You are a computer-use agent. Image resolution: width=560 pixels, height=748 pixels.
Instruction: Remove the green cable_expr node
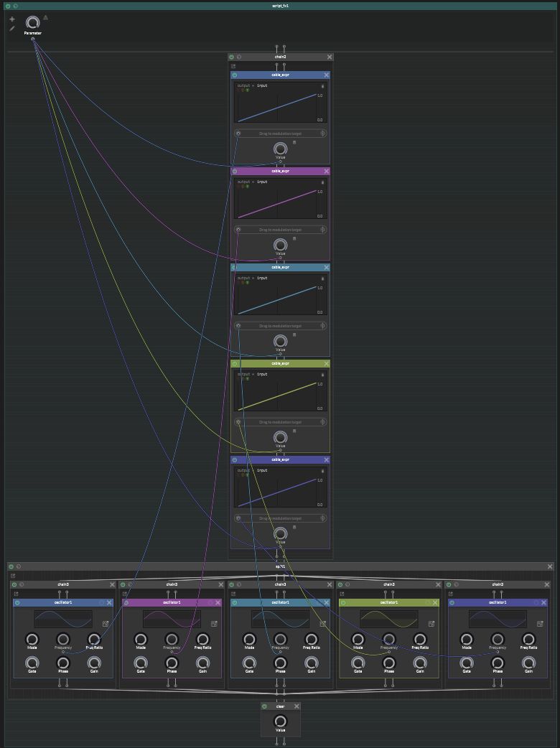click(326, 363)
